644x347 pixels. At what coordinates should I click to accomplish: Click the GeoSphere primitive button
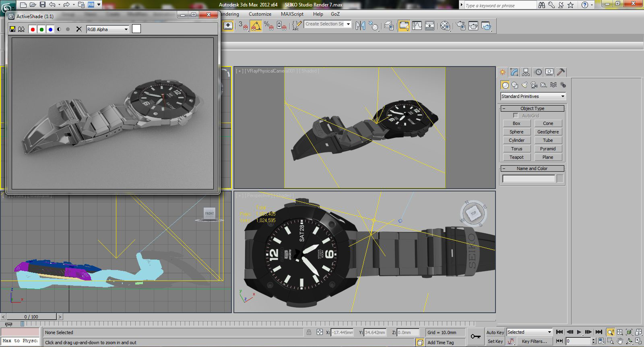[x=548, y=132]
